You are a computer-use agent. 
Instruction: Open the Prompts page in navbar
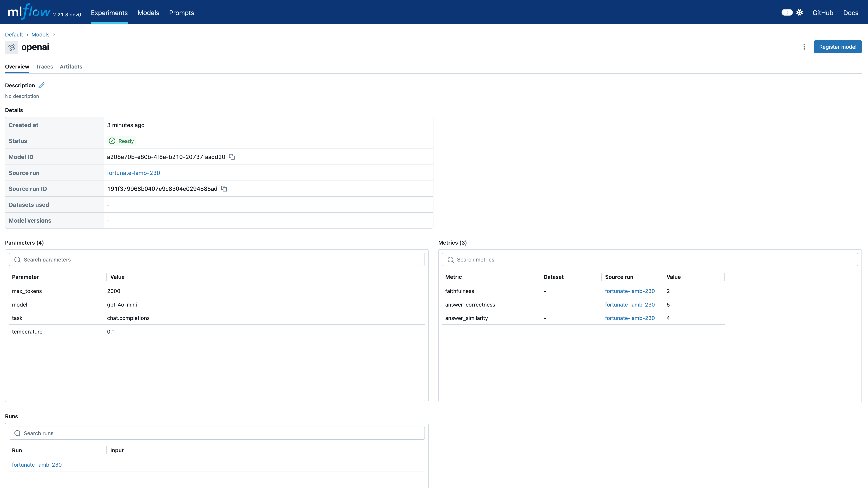tap(181, 13)
